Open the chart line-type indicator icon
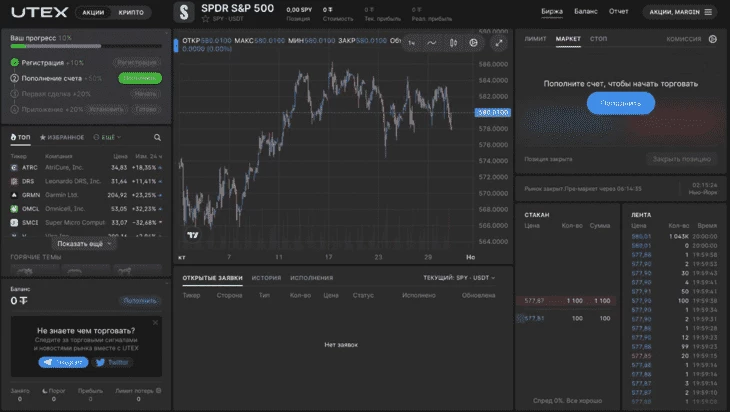730x412 pixels. point(432,43)
